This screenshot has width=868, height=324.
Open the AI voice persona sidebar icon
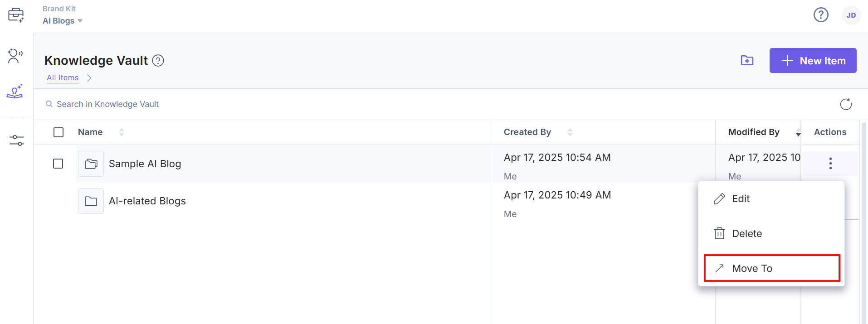(15, 56)
